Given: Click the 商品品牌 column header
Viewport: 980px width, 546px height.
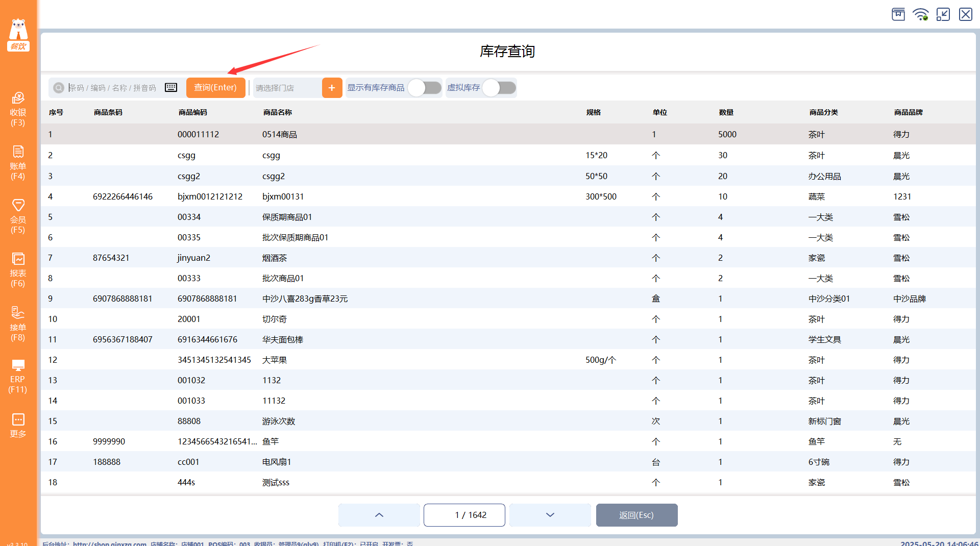Looking at the screenshot, I should point(909,112).
